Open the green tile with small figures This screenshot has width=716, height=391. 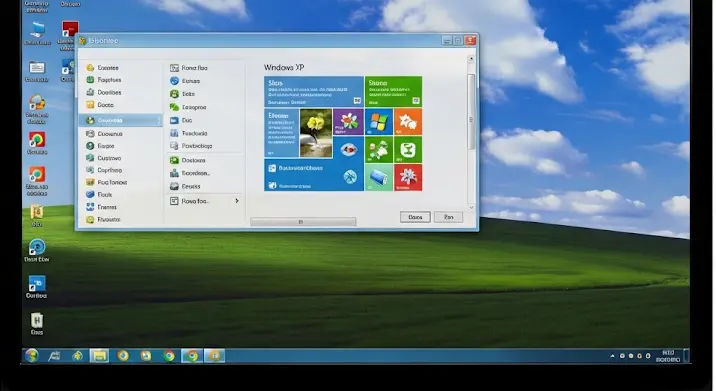379,150
